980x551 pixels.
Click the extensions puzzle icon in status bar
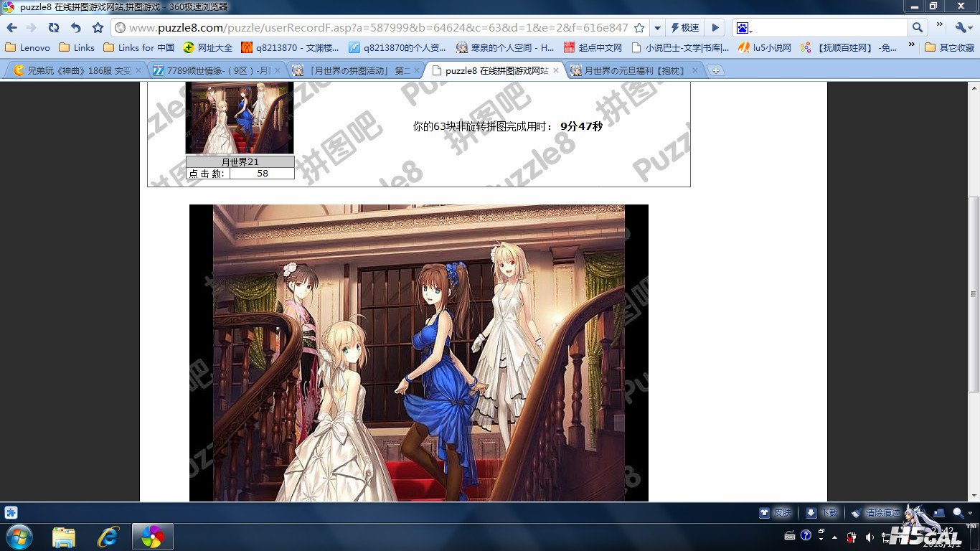click(11, 512)
